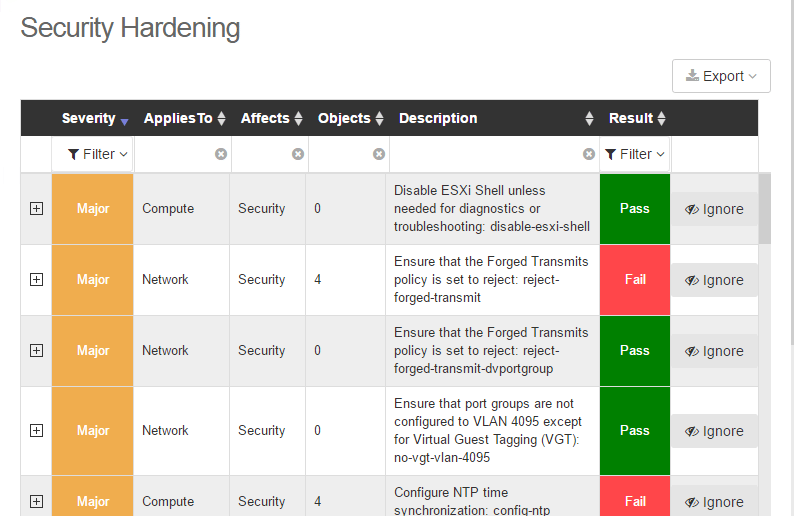This screenshot has height=516, width=794.
Task: Sort table by Affects column arrows
Action: (298, 119)
